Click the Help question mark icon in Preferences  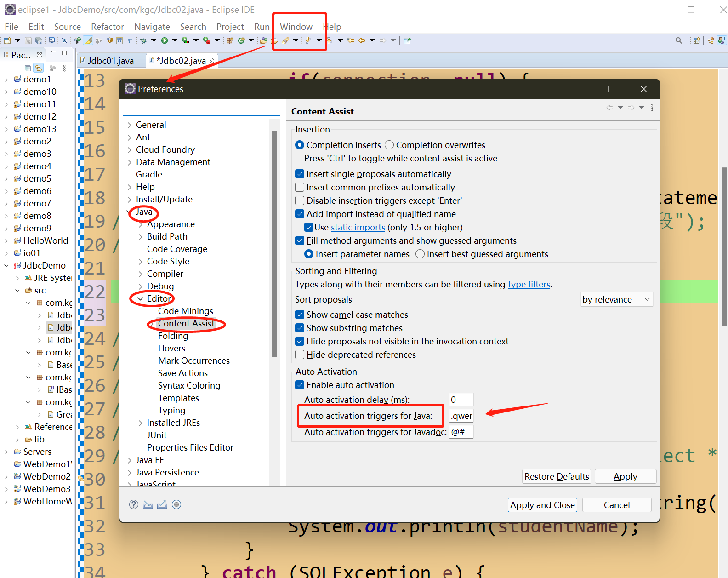tap(134, 504)
